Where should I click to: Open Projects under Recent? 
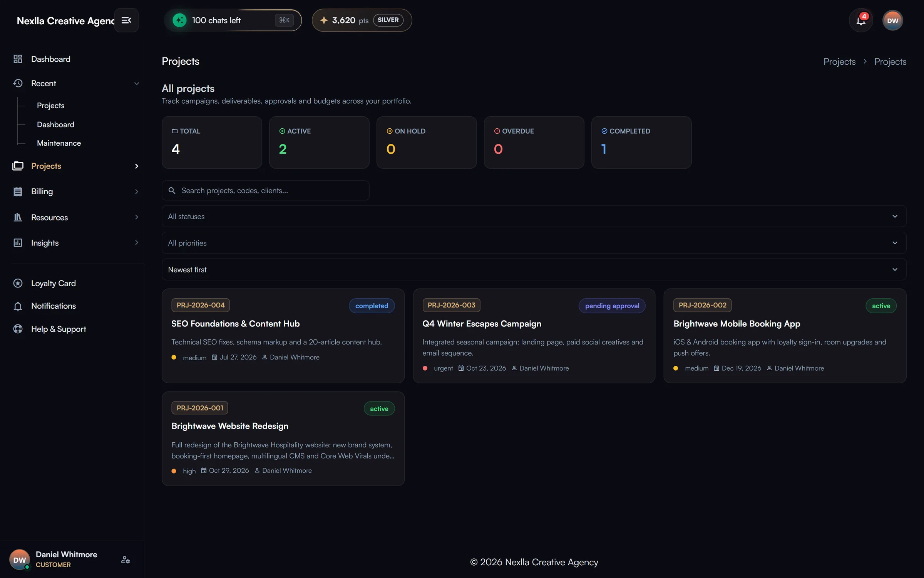tap(50, 106)
